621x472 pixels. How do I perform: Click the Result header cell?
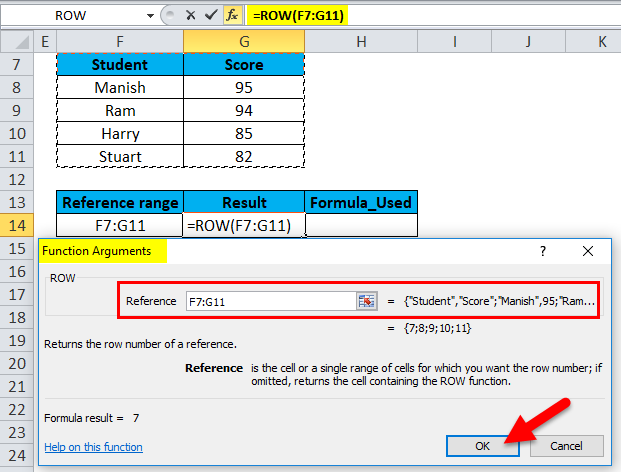(x=244, y=202)
